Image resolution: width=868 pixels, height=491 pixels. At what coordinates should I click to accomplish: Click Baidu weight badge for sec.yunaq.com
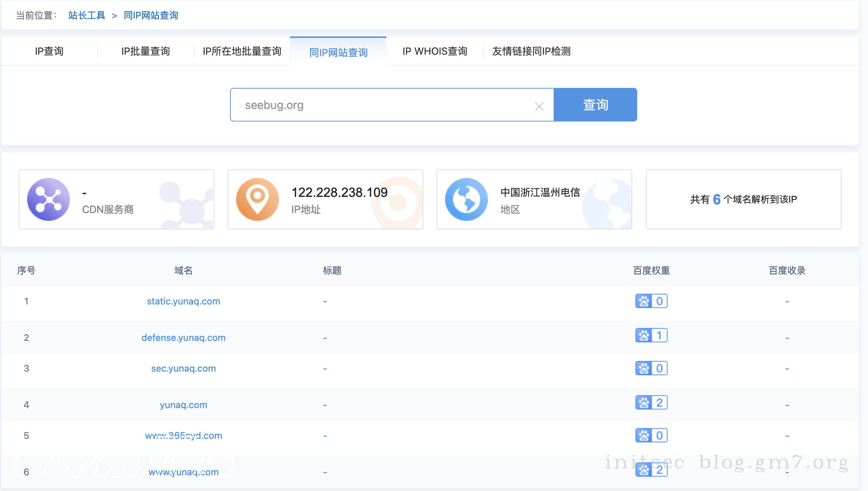click(x=651, y=368)
